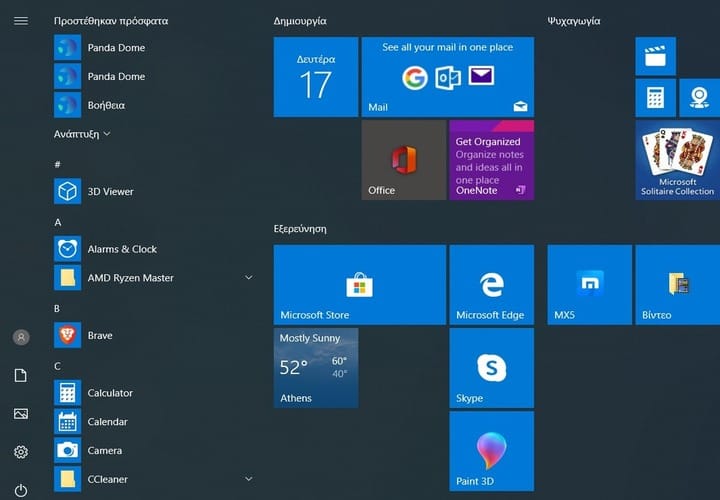Image resolution: width=720 pixels, height=500 pixels.
Task: Open the Βοήθεια app entry
Action: (155, 105)
